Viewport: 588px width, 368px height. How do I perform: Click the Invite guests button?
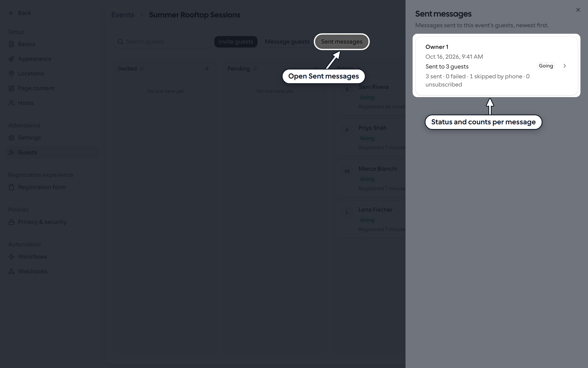tap(236, 42)
